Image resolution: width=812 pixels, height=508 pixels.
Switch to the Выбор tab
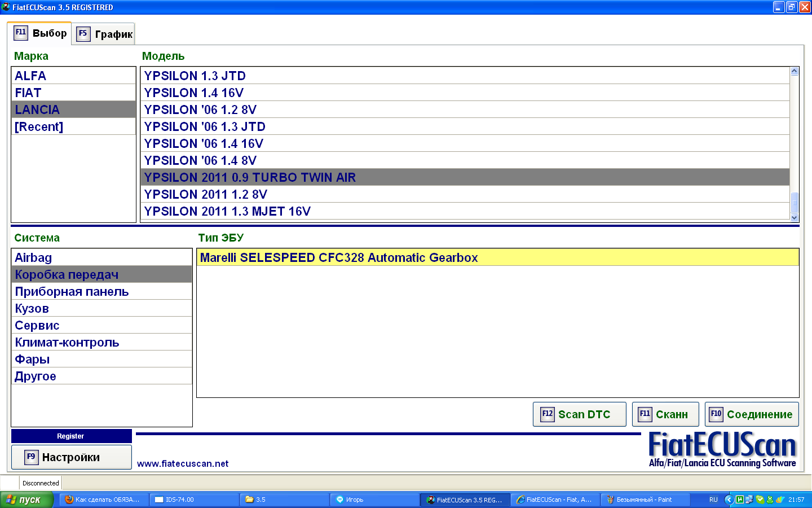39,33
